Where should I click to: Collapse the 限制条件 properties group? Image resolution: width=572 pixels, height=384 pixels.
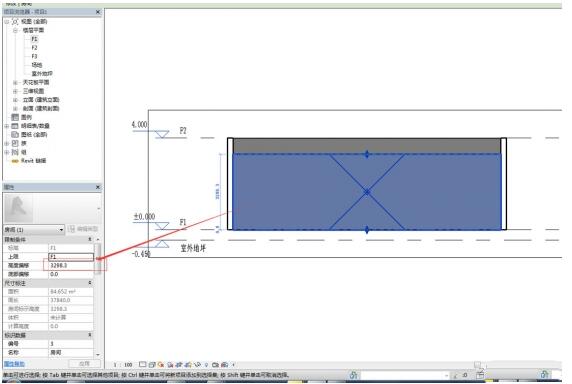pos(90,240)
